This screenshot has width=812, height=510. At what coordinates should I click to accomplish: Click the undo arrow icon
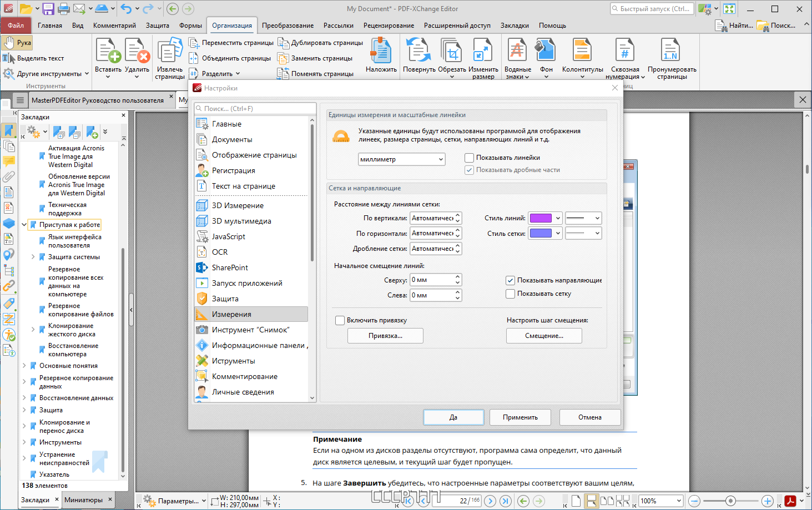pyautogui.click(x=126, y=8)
